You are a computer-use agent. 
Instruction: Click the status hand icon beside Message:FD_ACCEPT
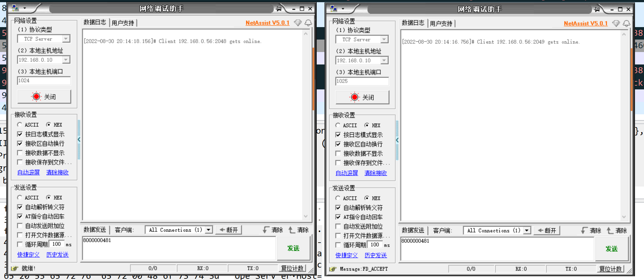tap(333, 269)
